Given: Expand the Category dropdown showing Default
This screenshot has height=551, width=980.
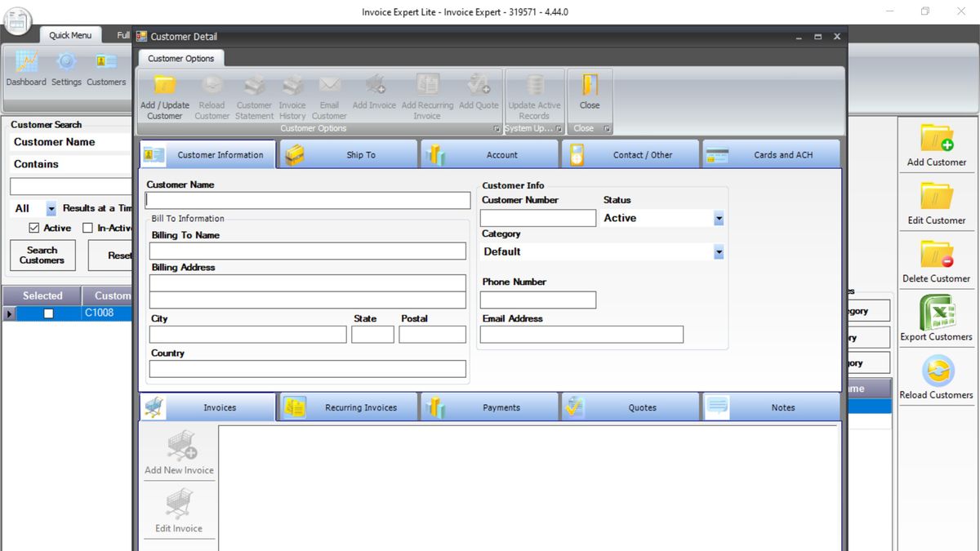Looking at the screenshot, I should click(x=717, y=251).
